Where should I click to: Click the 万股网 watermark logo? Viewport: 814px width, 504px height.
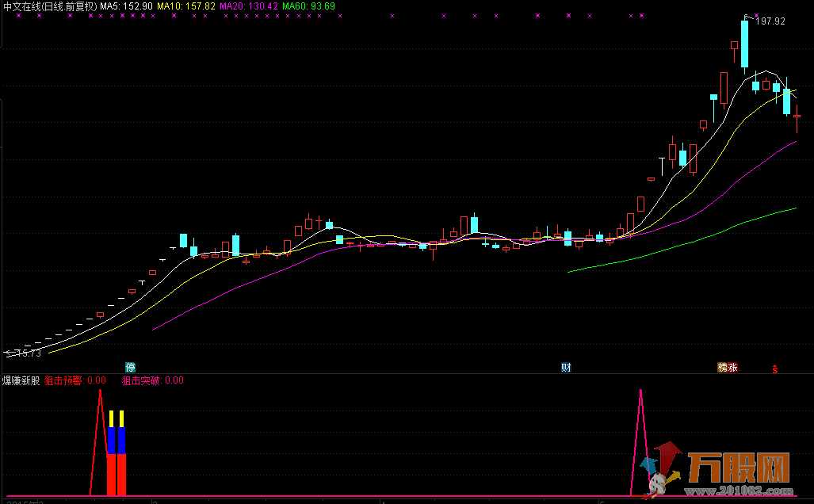[736, 468]
